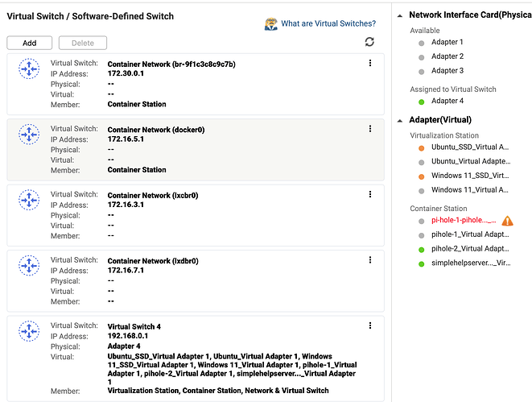Open three-dot menu for lxcbr0 network

[x=370, y=194]
